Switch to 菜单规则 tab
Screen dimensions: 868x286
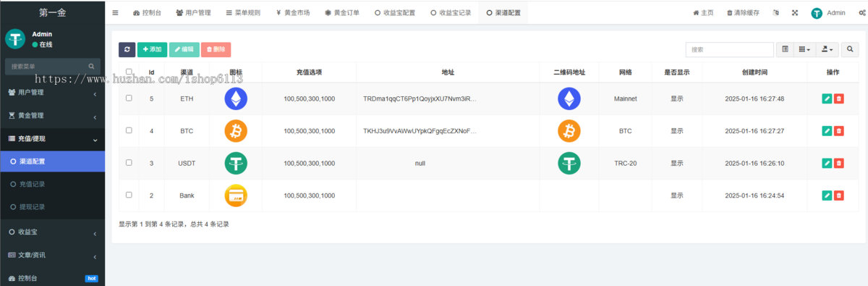[x=242, y=13]
